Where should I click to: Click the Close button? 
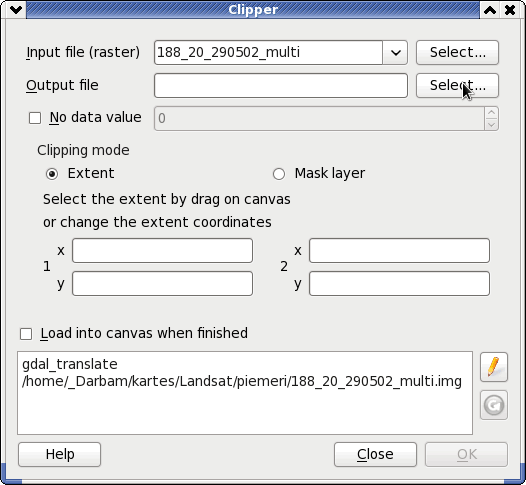pos(375,454)
